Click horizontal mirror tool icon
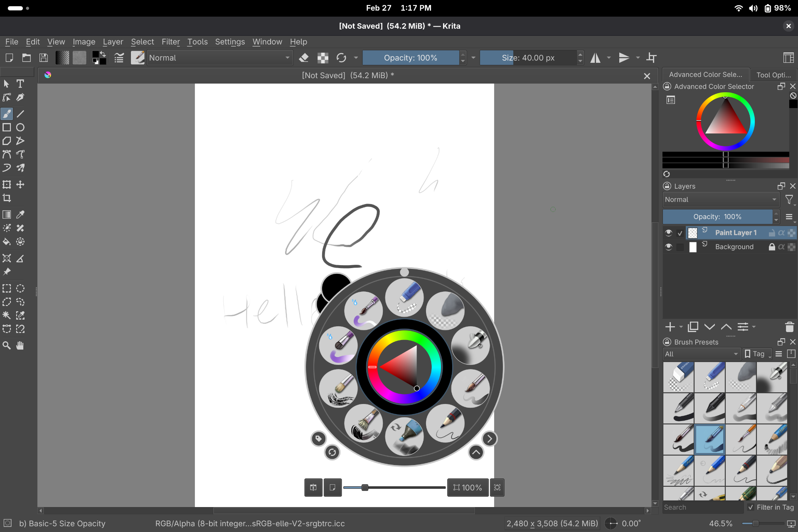Image resolution: width=798 pixels, height=532 pixels. click(x=596, y=58)
